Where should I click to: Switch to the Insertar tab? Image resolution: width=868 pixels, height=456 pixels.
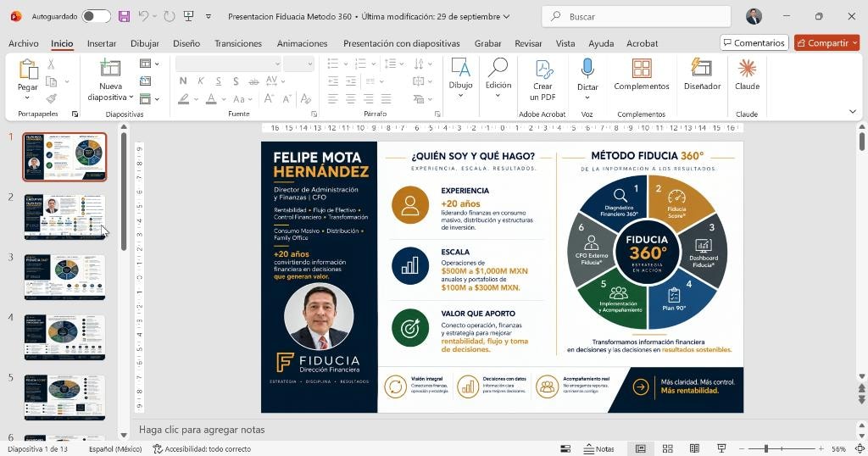[x=102, y=43]
